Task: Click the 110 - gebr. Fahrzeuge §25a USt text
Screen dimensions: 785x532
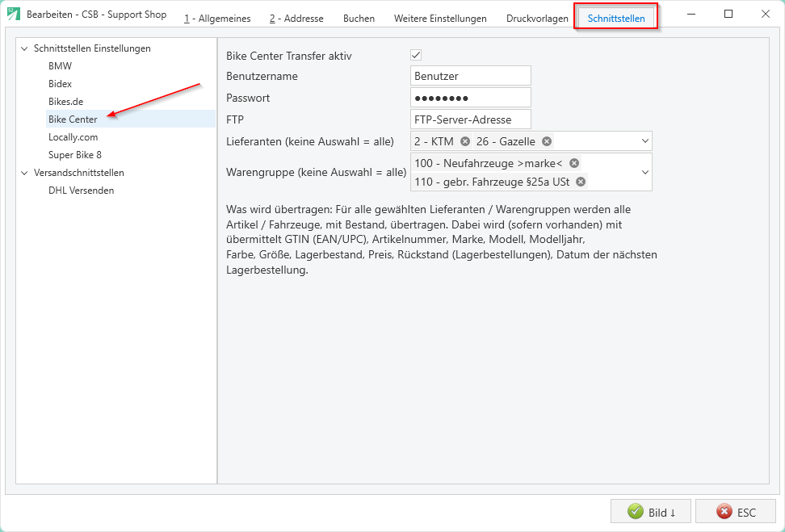Action: point(492,182)
